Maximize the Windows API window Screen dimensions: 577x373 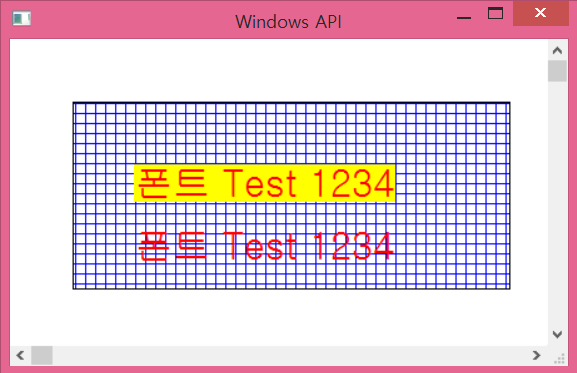click(495, 14)
